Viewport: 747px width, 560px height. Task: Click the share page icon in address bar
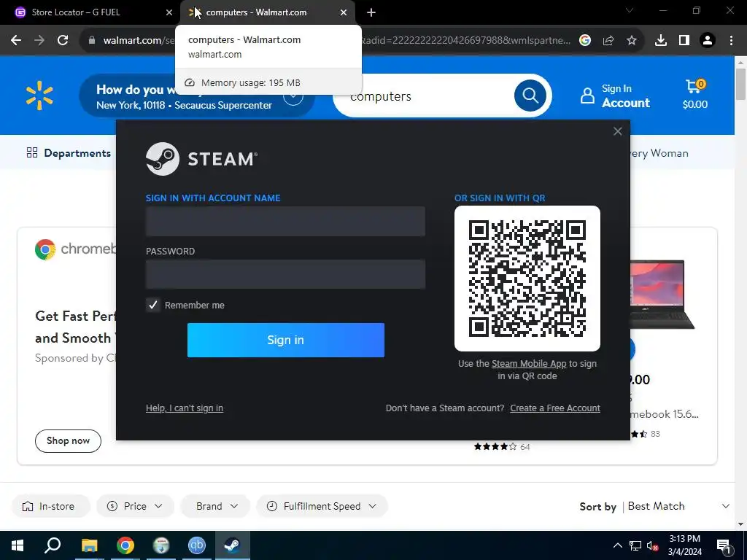(608, 41)
